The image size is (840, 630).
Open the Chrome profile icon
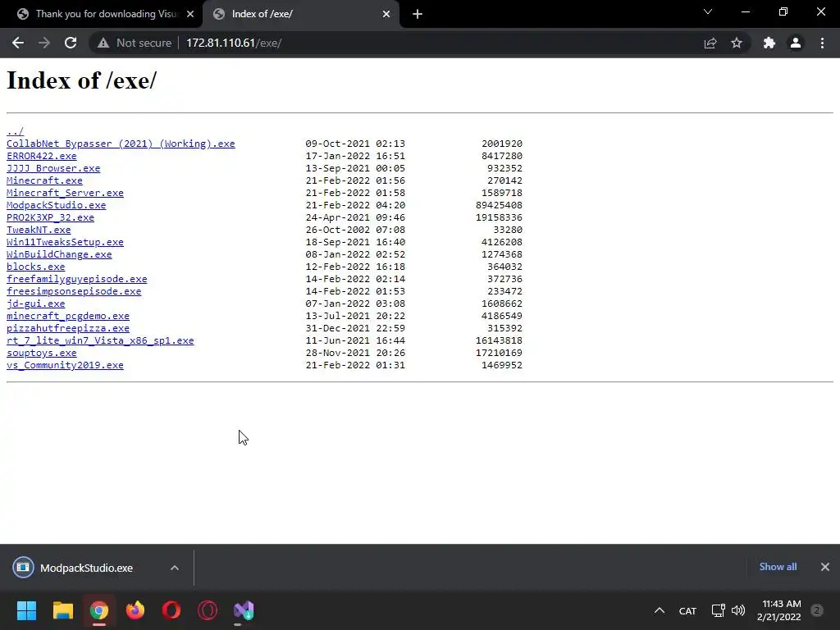796,43
